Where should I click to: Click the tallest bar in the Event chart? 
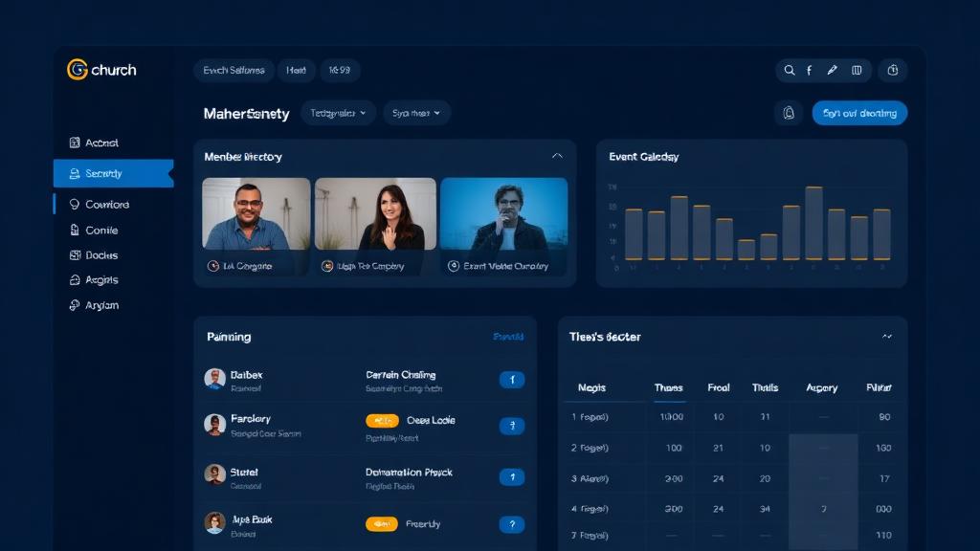click(x=814, y=225)
